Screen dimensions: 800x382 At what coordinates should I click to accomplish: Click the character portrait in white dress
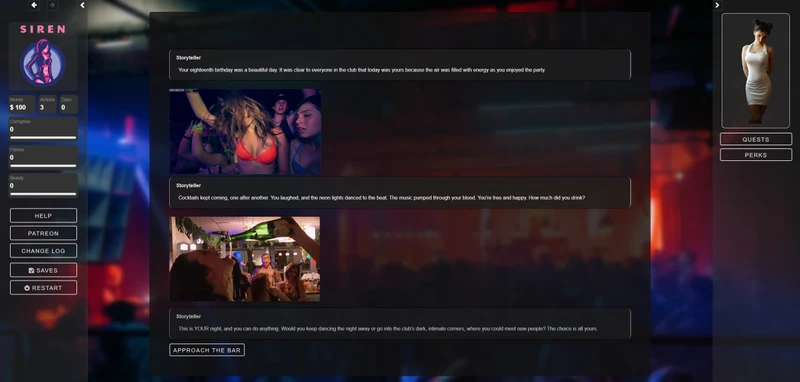pos(756,71)
